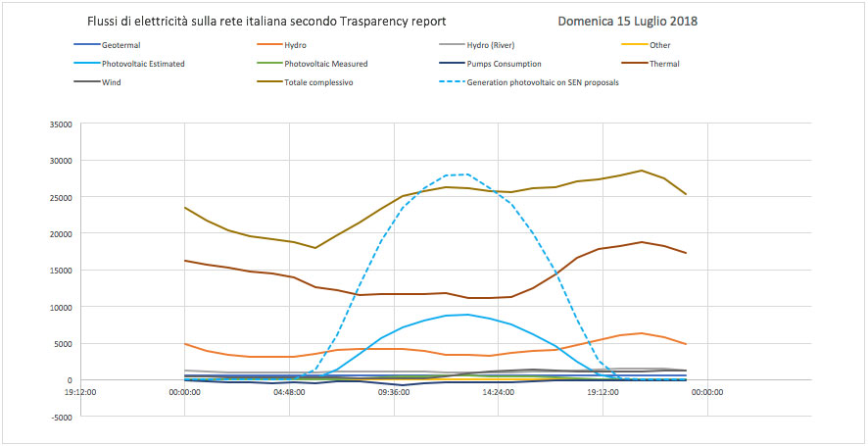Click the Photovoltaic Estimated legend label
Viewport: 868px width, 446px height.
click(x=143, y=64)
